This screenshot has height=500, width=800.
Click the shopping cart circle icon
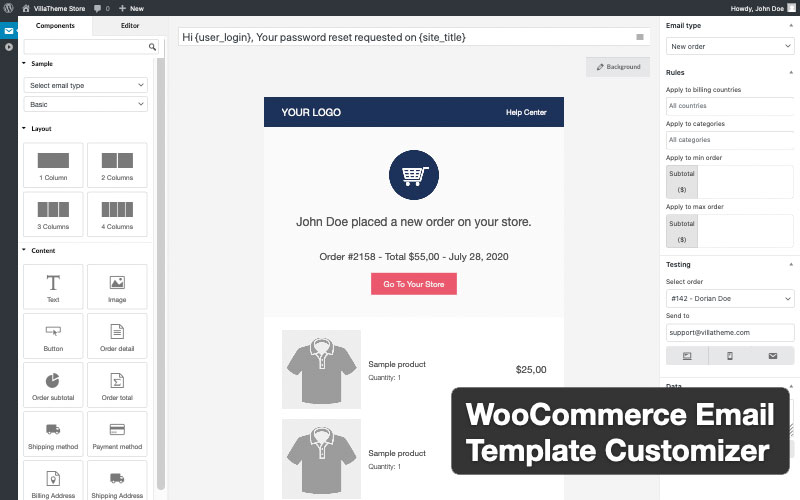[414, 175]
